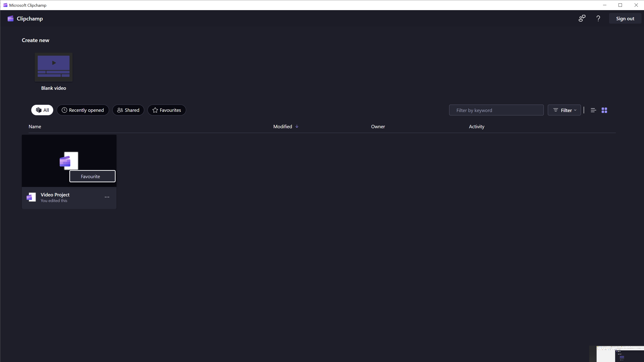The width and height of the screenshot is (644, 362).
Task: Select the Recently opened tab
Action: pos(83,110)
